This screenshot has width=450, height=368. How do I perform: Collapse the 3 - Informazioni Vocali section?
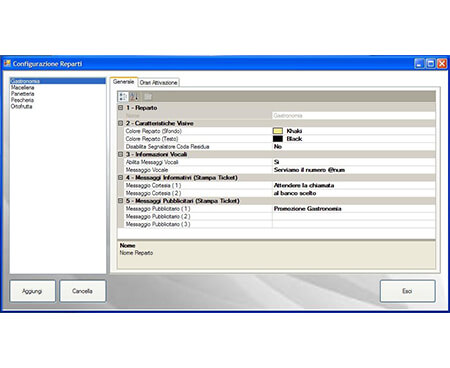click(x=120, y=154)
